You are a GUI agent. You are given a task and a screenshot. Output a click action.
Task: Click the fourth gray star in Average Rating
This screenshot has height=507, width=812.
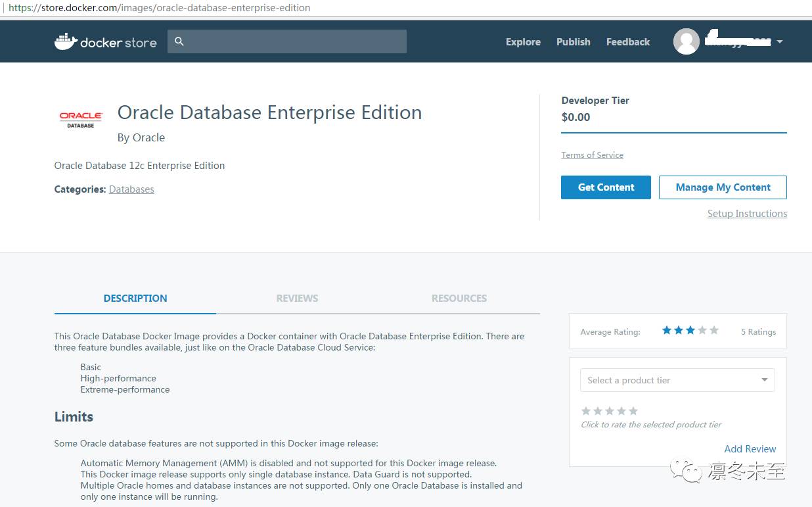coord(702,330)
